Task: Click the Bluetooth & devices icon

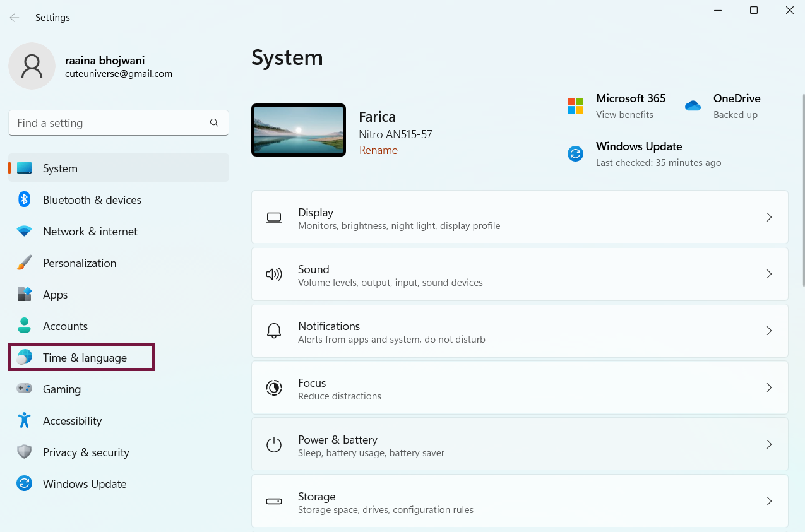Action: point(25,200)
